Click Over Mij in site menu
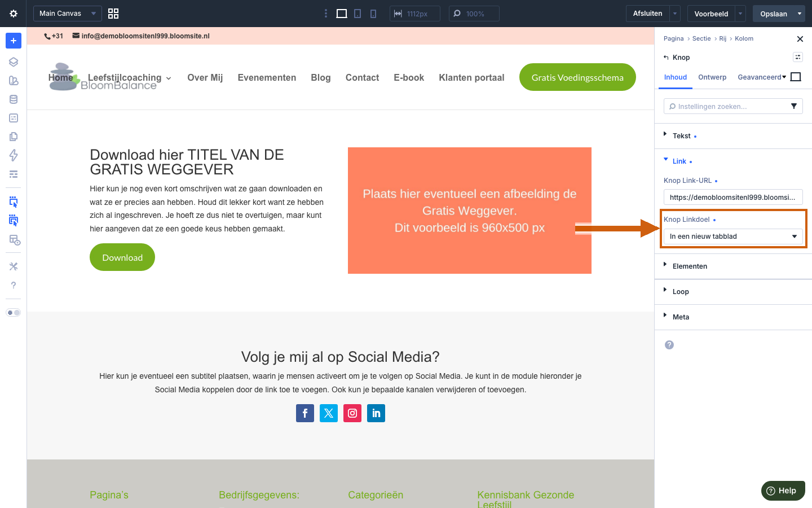 (x=205, y=78)
